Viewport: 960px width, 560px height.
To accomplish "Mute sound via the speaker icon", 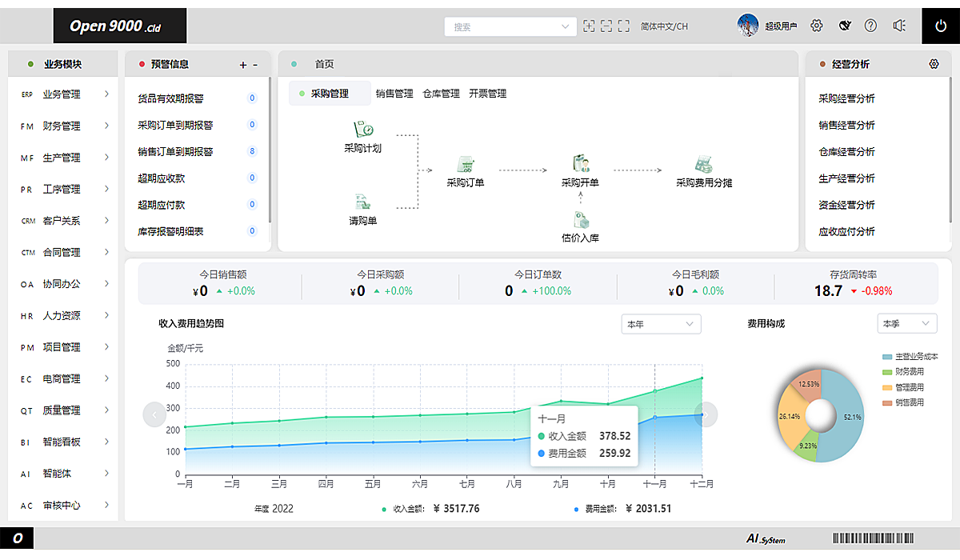I will (899, 26).
